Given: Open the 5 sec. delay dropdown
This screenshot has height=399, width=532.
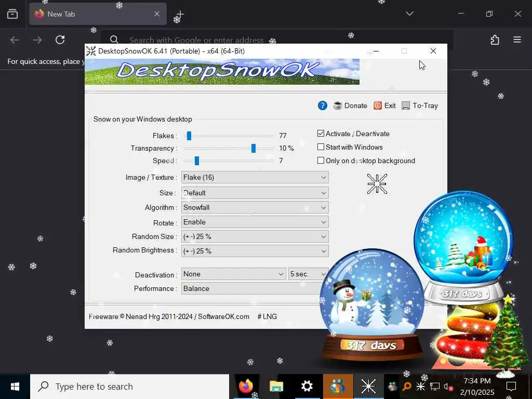Looking at the screenshot, I should [308, 274].
